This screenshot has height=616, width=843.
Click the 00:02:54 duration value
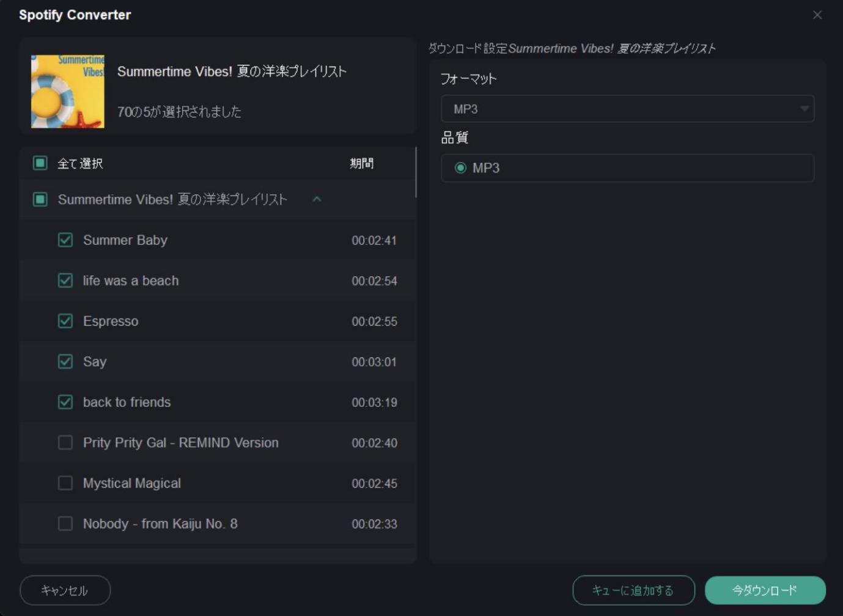pyautogui.click(x=374, y=281)
